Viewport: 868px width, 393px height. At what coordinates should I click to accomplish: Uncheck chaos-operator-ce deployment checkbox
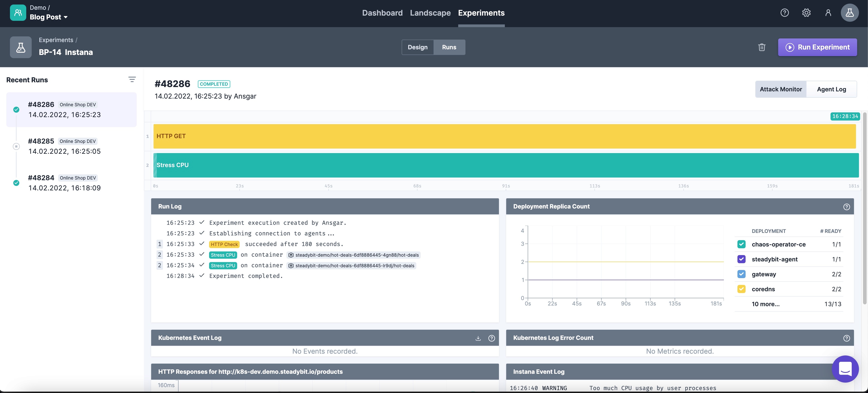click(x=741, y=244)
